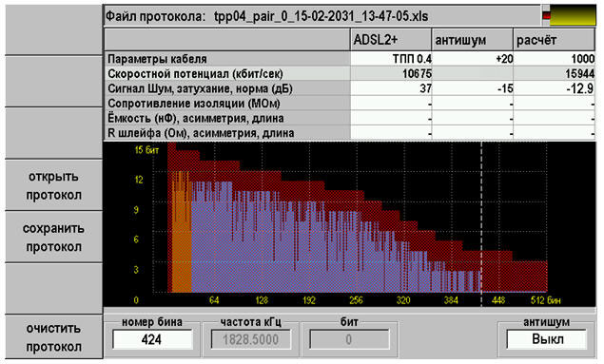604x364 pixels.
Task: Click the 192 bin axis label
Action: pos(309,300)
